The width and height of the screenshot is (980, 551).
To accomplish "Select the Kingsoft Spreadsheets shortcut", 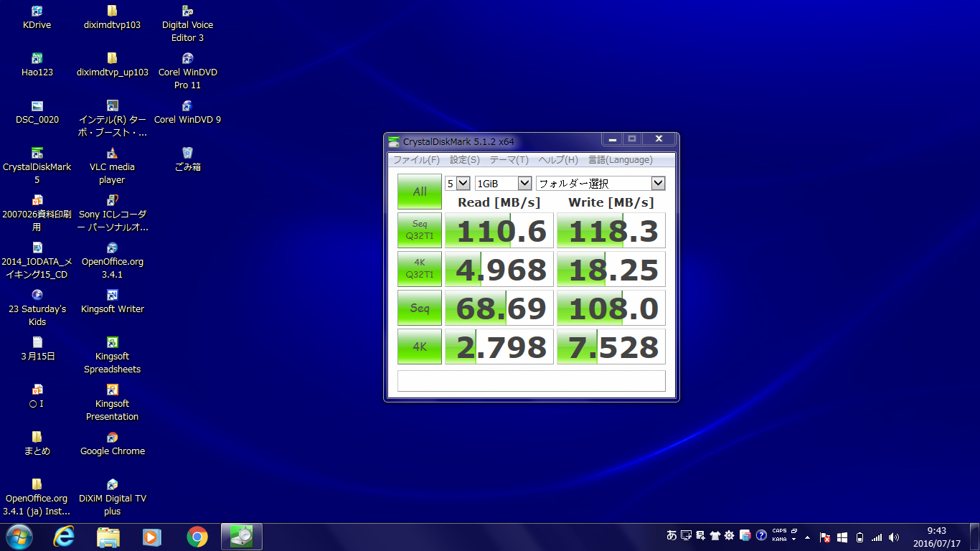I will click(x=112, y=355).
